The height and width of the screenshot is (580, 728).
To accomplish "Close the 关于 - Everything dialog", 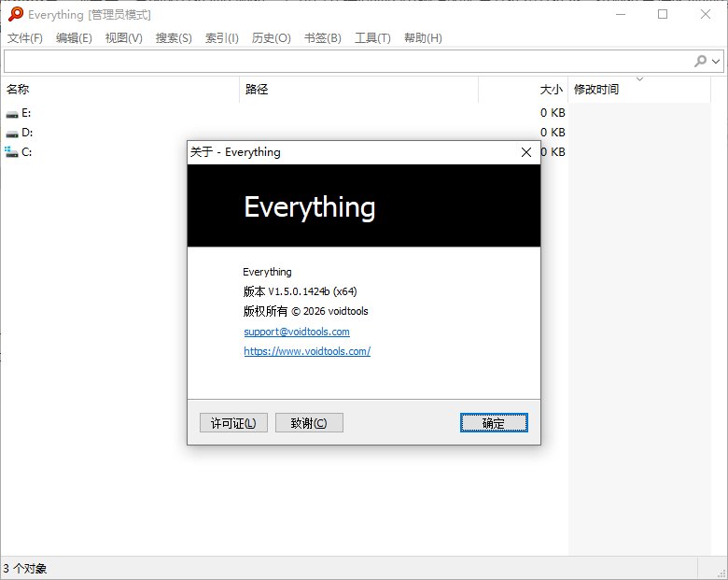I will pyautogui.click(x=526, y=152).
